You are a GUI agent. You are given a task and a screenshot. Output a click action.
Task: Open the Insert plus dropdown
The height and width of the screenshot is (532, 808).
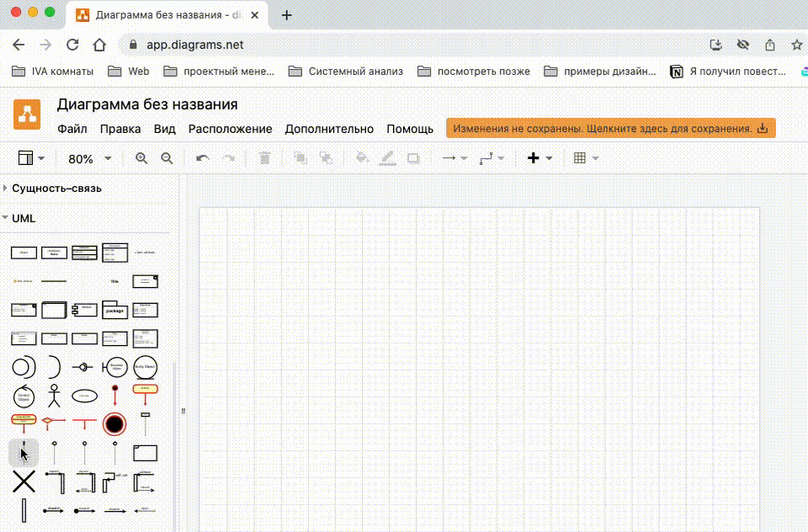[x=540, y=158]
